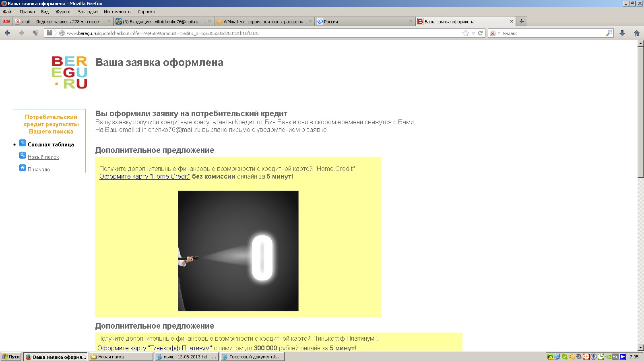
Task: Click the Новый поиск magnifier icon
Action: [23, 155]
